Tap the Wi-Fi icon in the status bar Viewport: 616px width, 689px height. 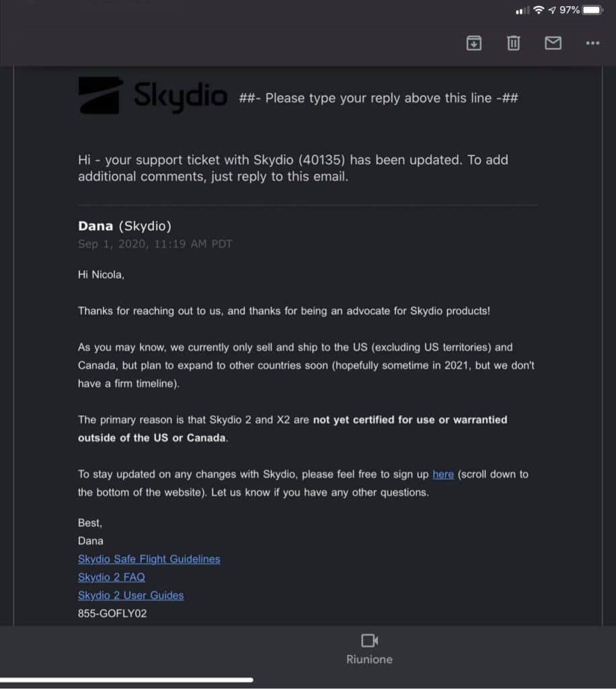pos(539,10)
